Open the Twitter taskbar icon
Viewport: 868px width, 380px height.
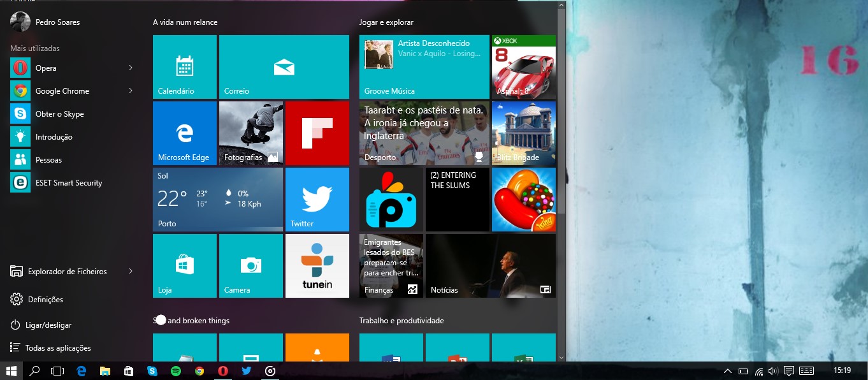[247, 370]
